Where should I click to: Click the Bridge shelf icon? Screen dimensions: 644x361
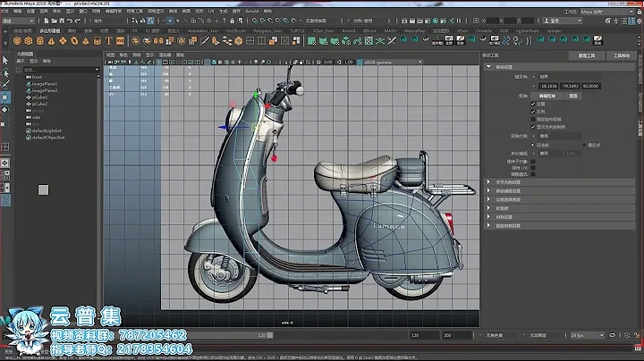(x=227, y=41)
